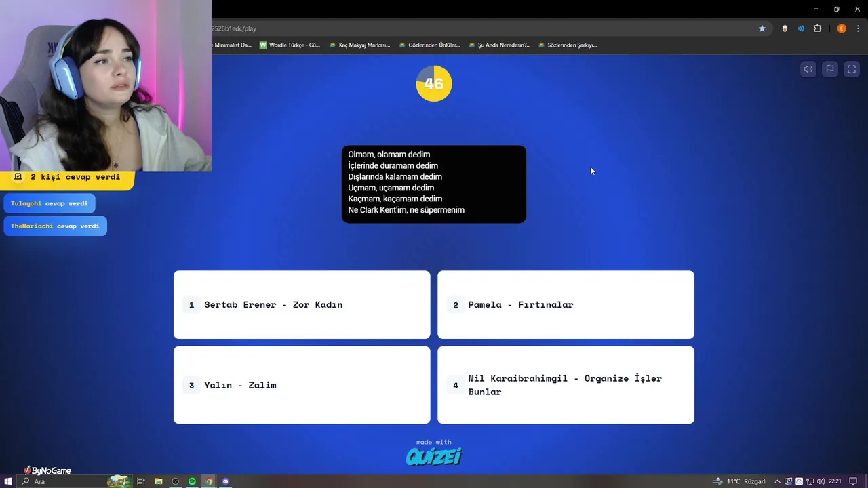868x488 pixels.
Task: Click the ByNoGame logo overlay
Action: tap(47, 470)
